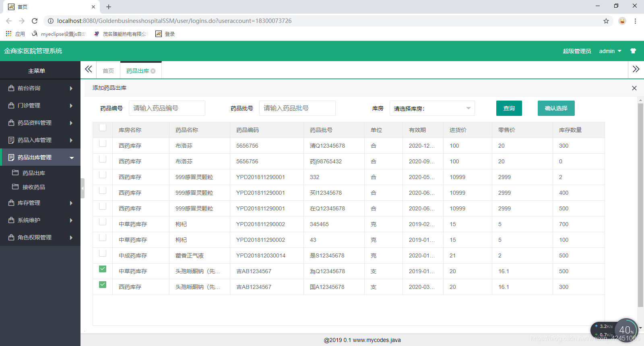Viewport: 644px width, 346px height.
Task: Expand the 前台咨询 menu arrow
Action: point(71,88)
